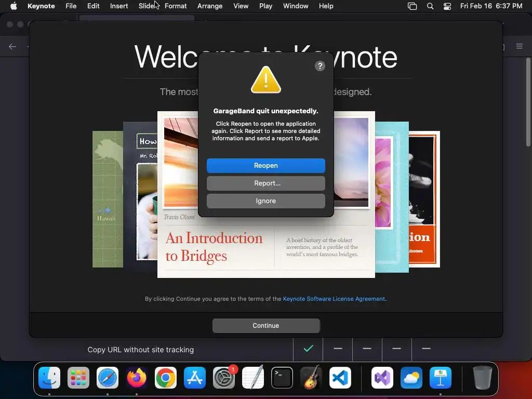Open the View menu
Image resolution: width=532 pixels, height=399 pixels.
coord(241,6)
